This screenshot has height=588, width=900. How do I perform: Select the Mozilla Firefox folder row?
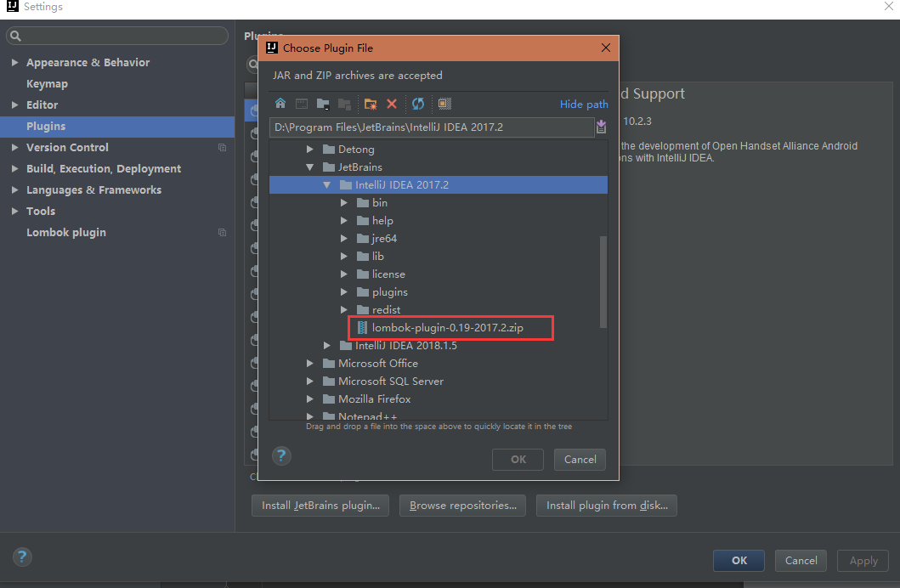(x=439, y=399)
